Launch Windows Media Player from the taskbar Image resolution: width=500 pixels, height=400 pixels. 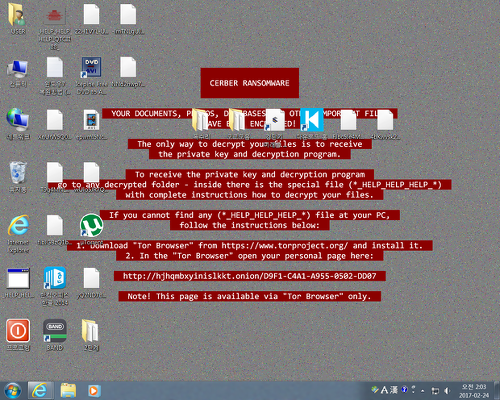[x=94, y=391]
